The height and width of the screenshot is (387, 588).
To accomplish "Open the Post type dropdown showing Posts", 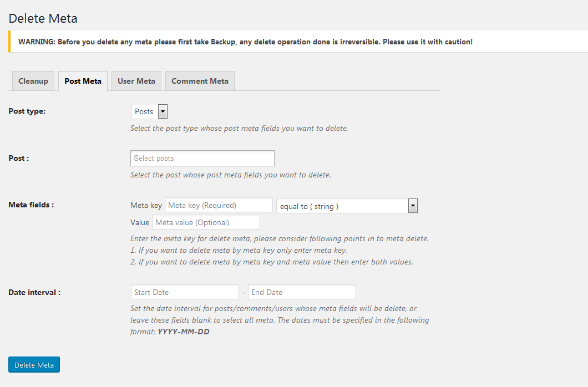I will [149, 111].
